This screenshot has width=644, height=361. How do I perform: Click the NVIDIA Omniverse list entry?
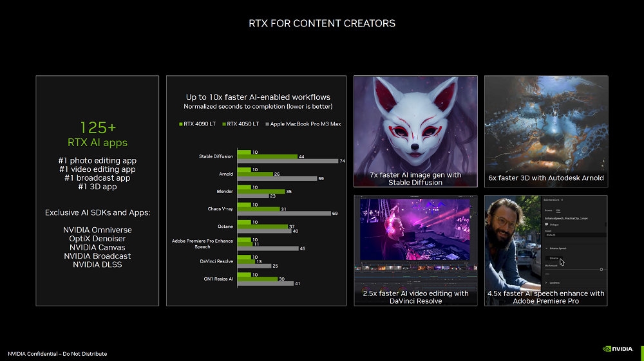(97, 230)
